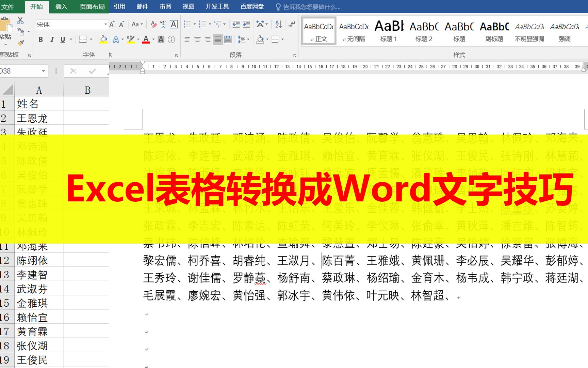Select column A header in Excel
The image size is (588, 368).
pyautogui.click(x=39, y=90)
